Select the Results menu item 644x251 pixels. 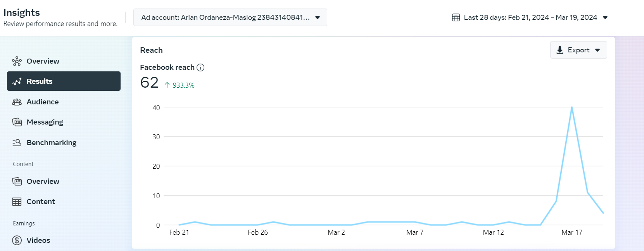(x=64, y=81)
